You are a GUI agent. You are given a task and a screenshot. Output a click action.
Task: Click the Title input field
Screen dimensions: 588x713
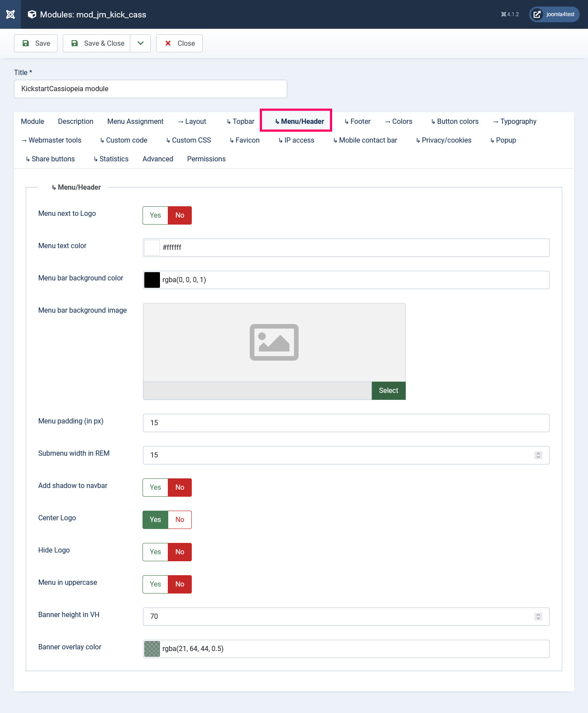pos(150,89)
